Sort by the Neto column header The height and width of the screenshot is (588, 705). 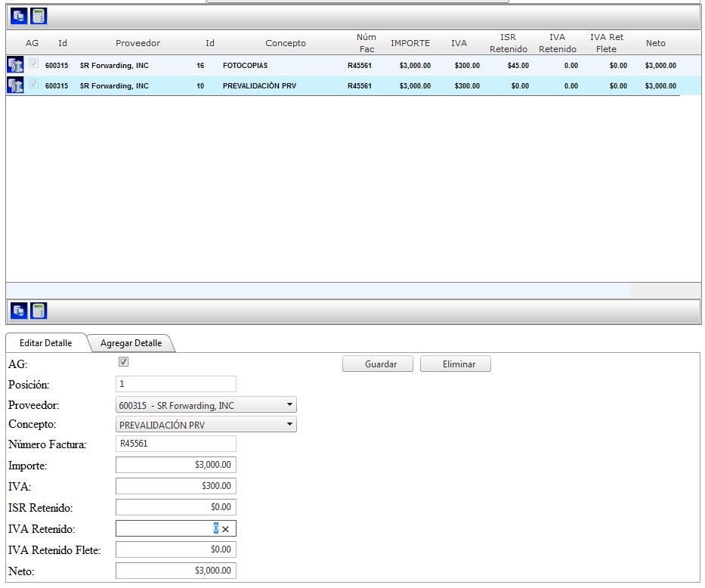tap(656, 43)
